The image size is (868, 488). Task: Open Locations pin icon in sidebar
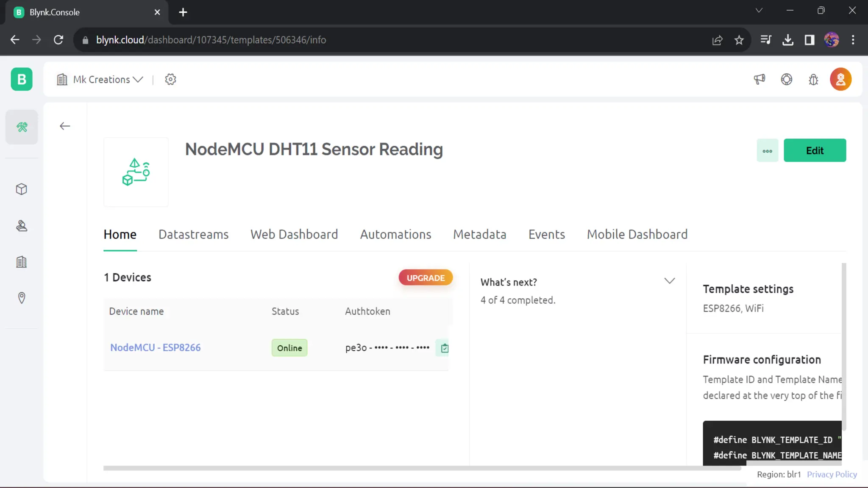22,298
